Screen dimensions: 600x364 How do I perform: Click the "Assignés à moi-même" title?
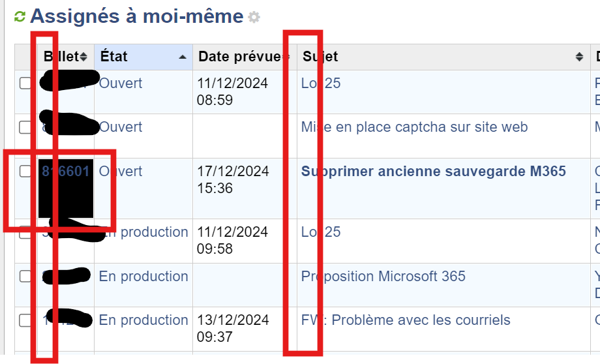click(136, 16)
